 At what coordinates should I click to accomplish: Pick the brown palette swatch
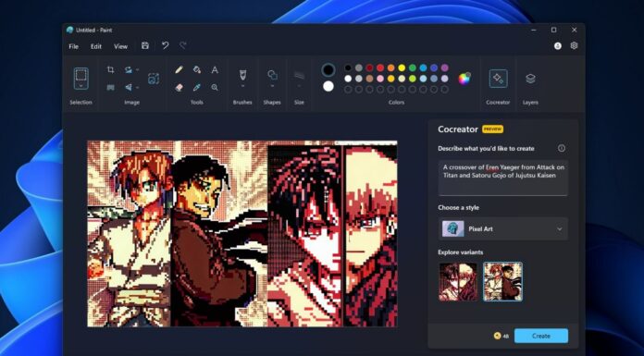pyautogui.click(x=369, y=79)
